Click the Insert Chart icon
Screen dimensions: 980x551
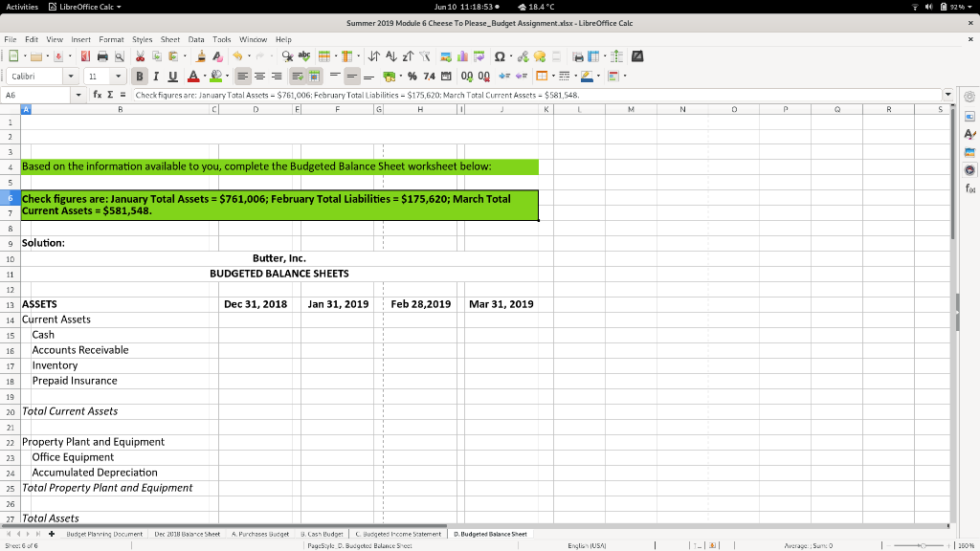(463, 56)
